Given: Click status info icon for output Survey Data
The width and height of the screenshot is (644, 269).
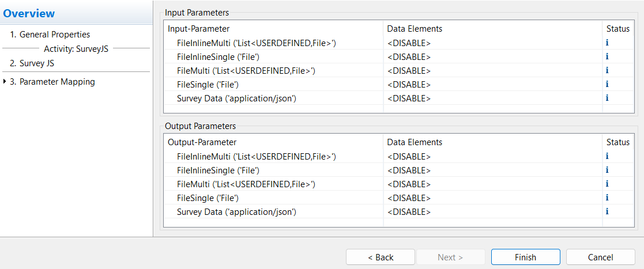Looking at the screenshot, I should coord(607,211).
